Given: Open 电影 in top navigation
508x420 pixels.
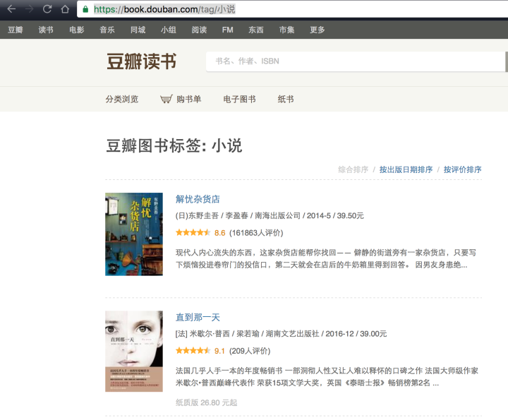Looking at the screenshot, I should pyautogui.click(x=76, y=30).
